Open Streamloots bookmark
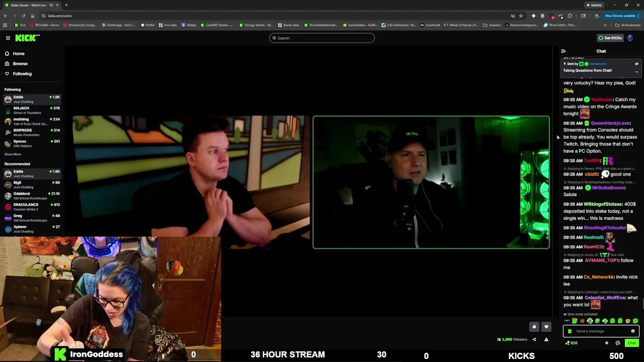The width and height of the screenshot is (644, 362). pyautogui.click(x=80, y=25)
